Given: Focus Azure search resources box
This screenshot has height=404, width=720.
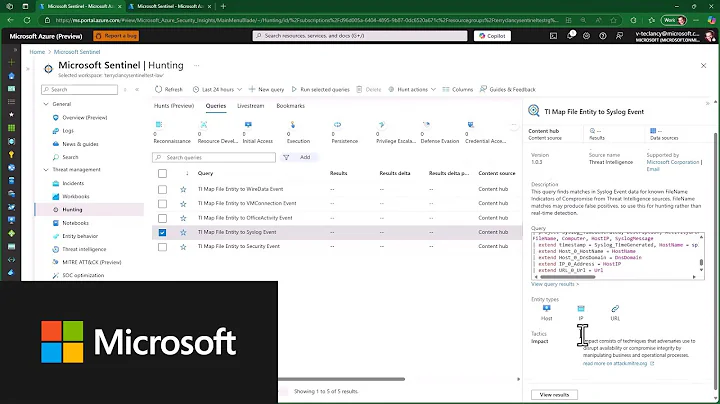Looking at the screenshot, I should (360, 36).
